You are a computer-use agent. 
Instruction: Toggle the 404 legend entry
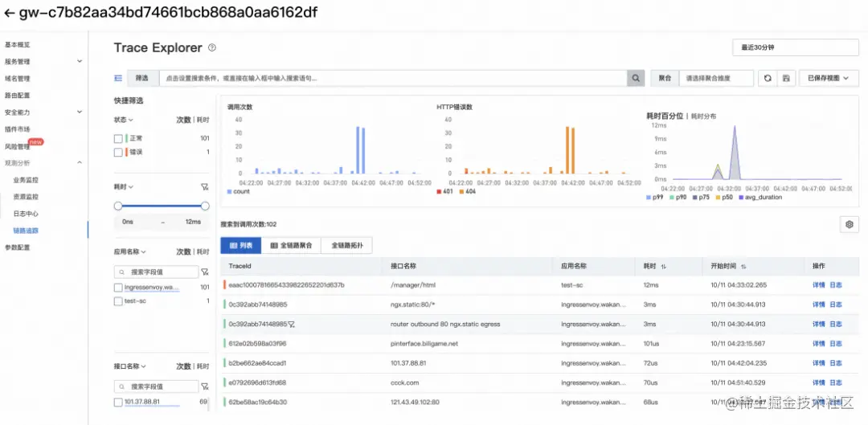click(467, 191)
